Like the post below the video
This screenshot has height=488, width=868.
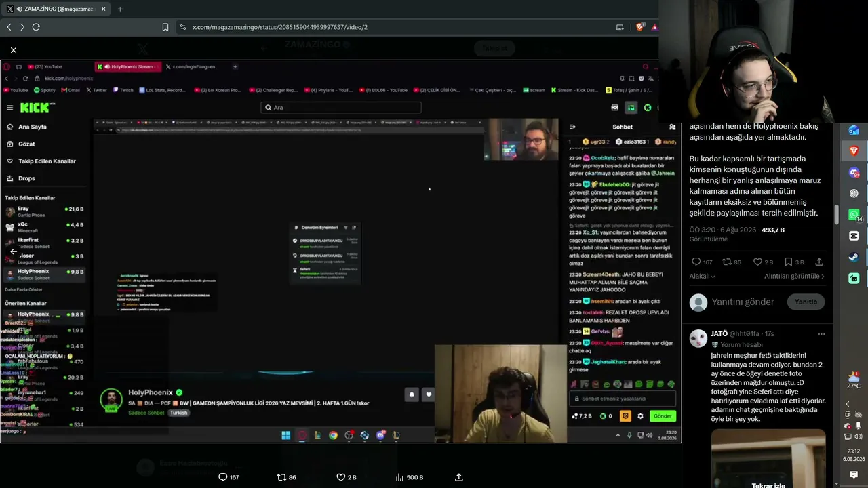click(x=340, y=477)
